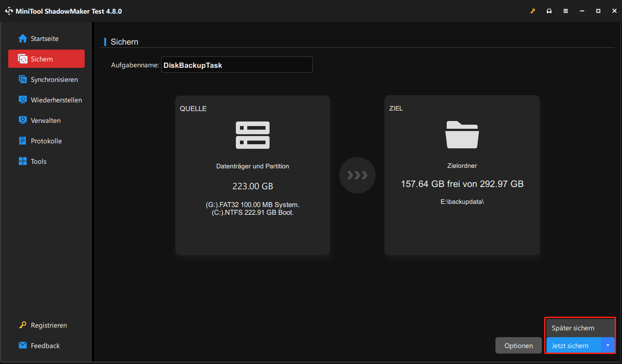Click the Registrieren link

pyautogui.click(x=49, y=325)
